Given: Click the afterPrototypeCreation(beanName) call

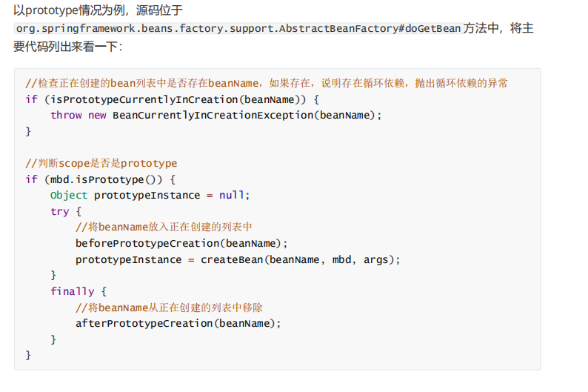Looking at the screenshot, I should (x=178, y=324).
